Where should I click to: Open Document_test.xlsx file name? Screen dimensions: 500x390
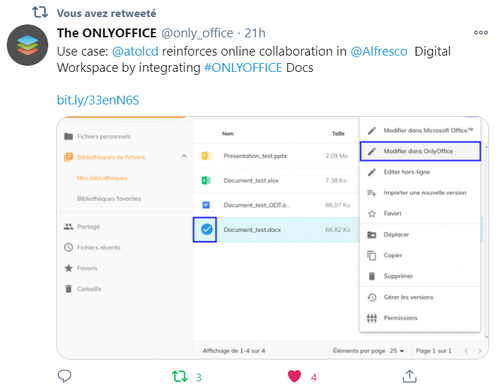pyautogui.click(x=251, y=180)
